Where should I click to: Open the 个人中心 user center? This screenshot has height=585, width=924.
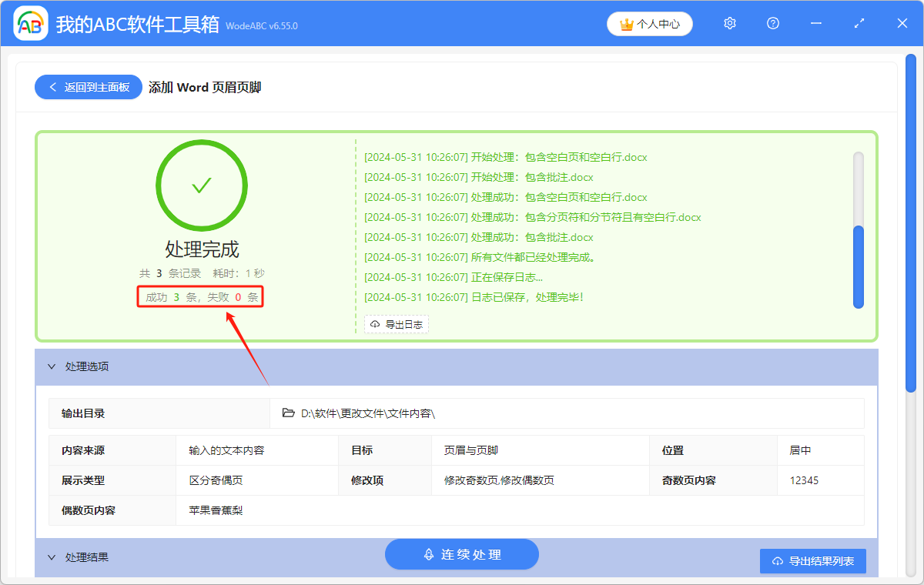coord(649,24)
